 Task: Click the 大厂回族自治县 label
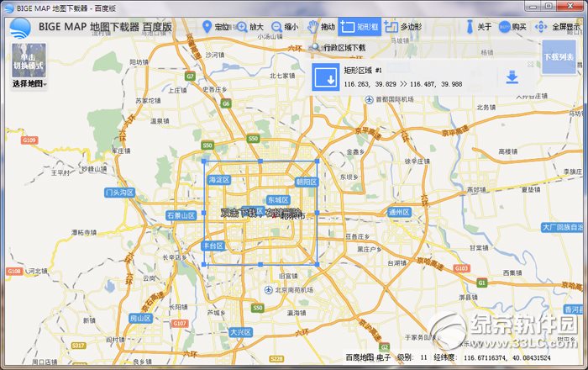(562, 227)
